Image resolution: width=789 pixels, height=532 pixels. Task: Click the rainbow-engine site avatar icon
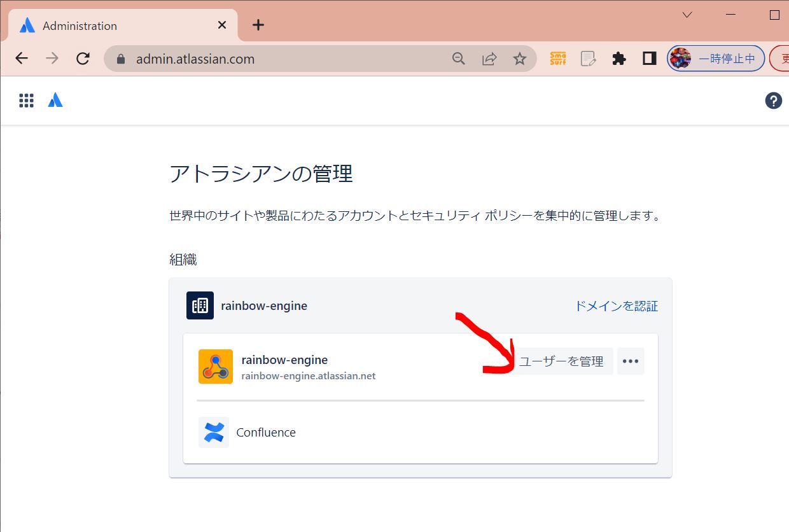click(x=215, y=367)
